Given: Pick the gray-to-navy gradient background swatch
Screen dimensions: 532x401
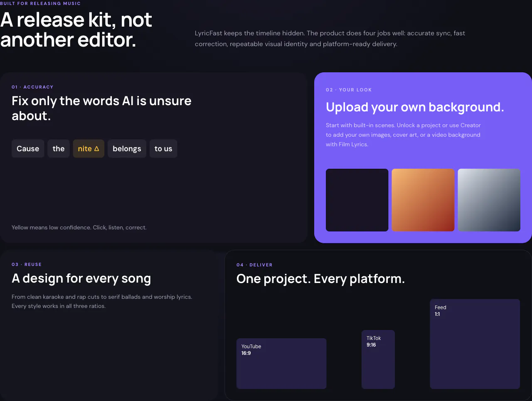Looking at the screenshot, I should coord(489,200).
